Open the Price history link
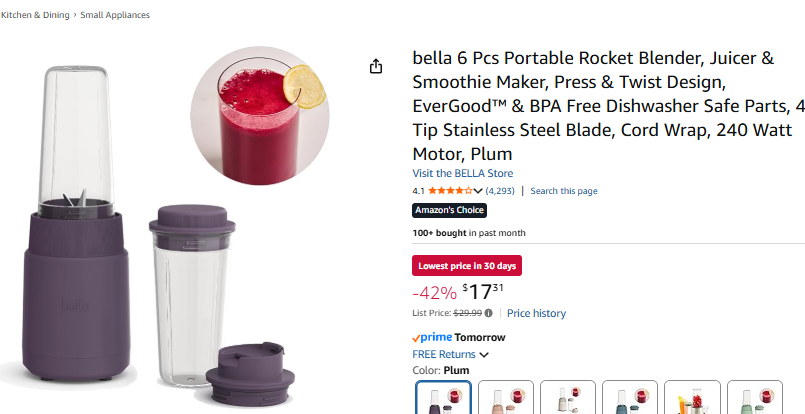Image resolution: width=805 pixels, height=414 pixels. (x=536, y=313)
